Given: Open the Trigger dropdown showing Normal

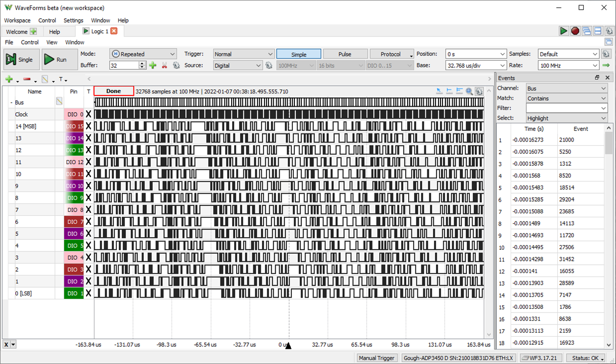Looking at the screenshot, I should click(x=243, y=54).
